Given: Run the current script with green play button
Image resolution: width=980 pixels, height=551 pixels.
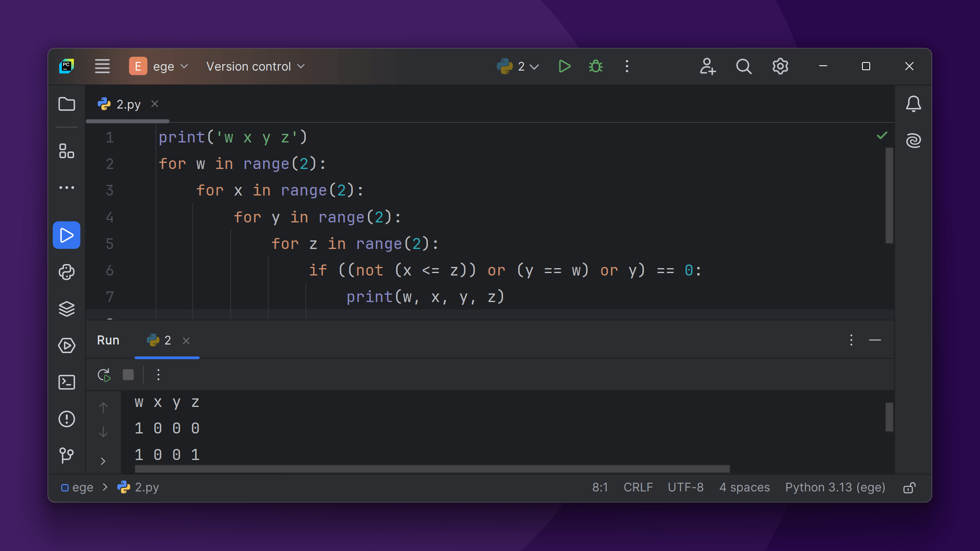Looking at the screenshot, I should 564,66.
